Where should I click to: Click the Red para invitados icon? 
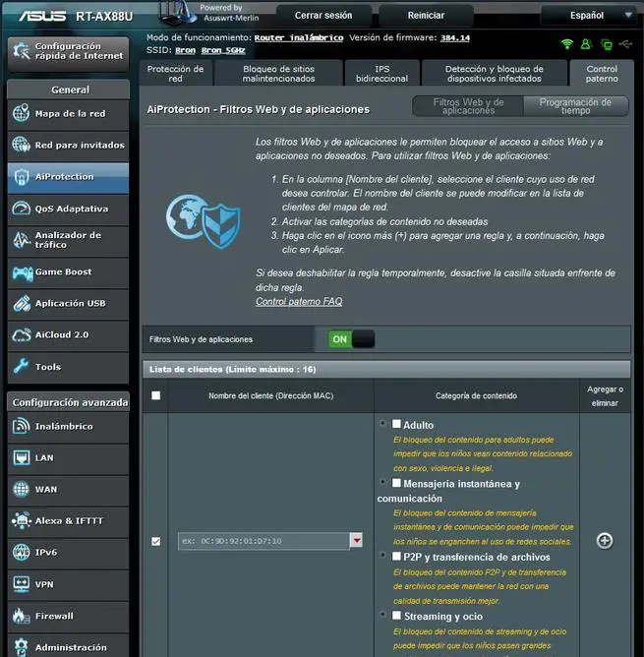point(21,145)
